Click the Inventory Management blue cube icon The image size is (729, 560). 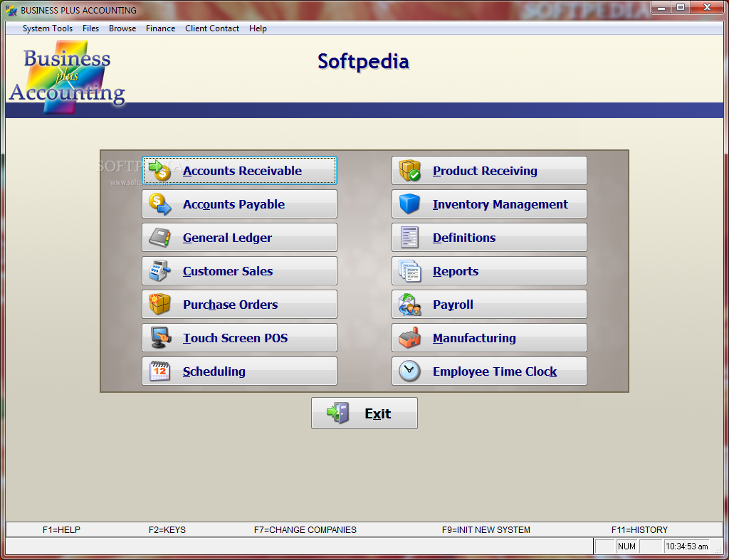409,204
